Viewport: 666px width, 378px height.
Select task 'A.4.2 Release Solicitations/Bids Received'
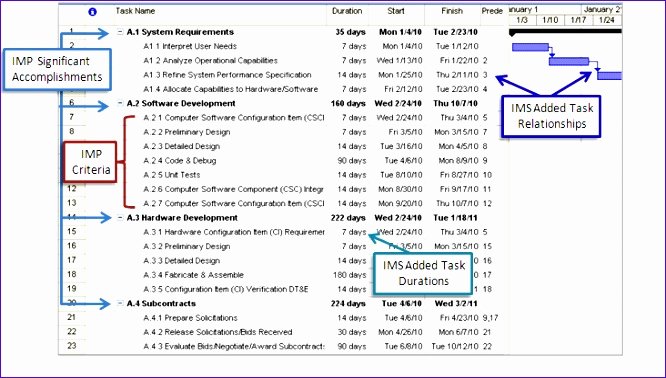tap(218, 332)
